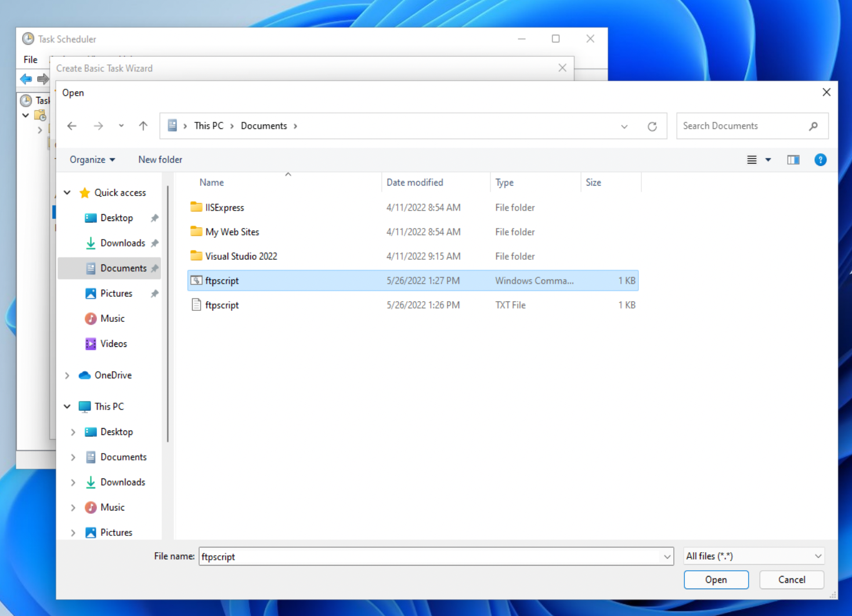Click the Open button

716,579
